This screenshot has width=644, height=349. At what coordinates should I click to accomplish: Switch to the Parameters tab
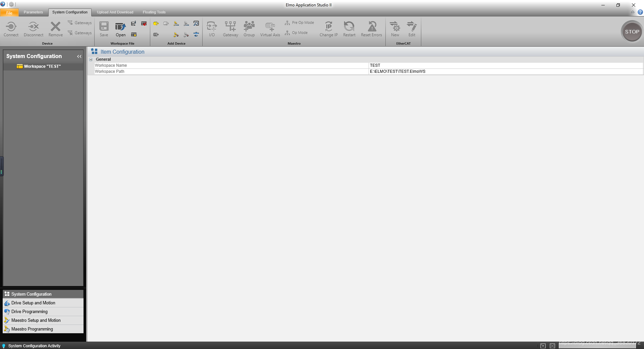[x=33, y=12]
